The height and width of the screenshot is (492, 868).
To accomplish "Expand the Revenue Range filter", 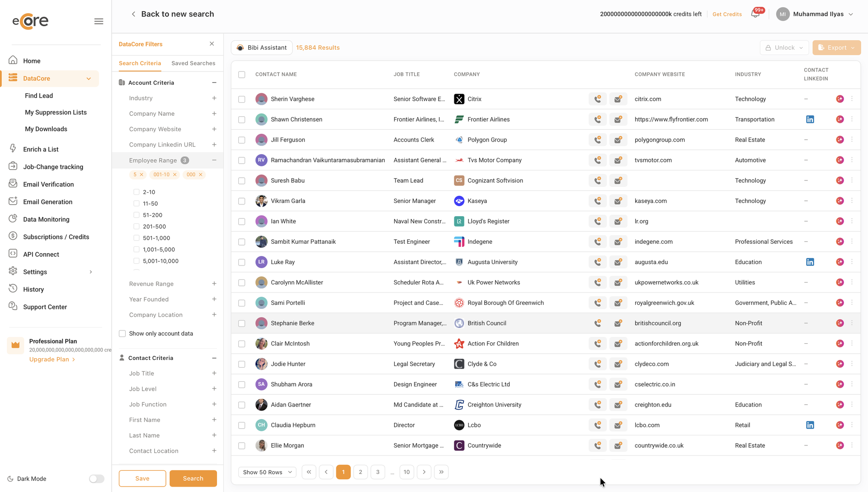I will pyautogui.click(x=214, y=284).
